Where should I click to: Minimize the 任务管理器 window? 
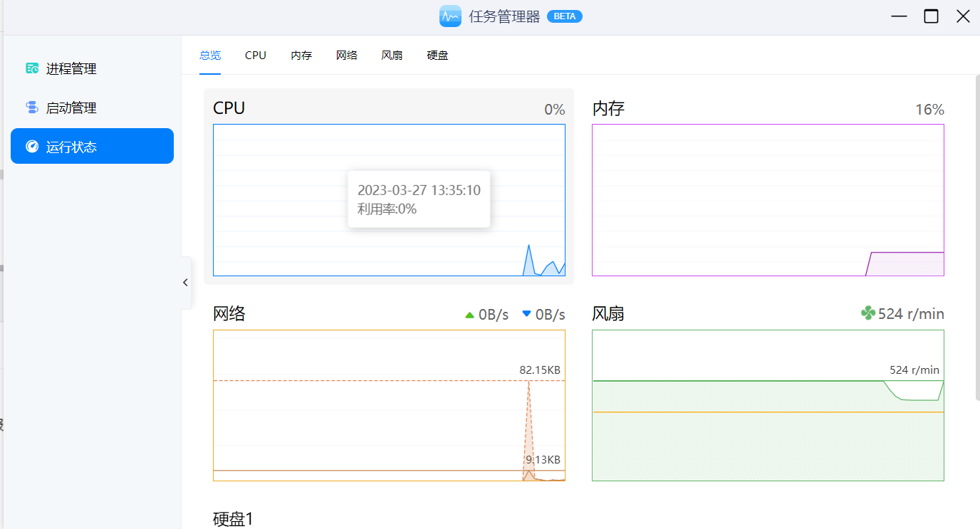pyautogui.click(x=900, y=16)
